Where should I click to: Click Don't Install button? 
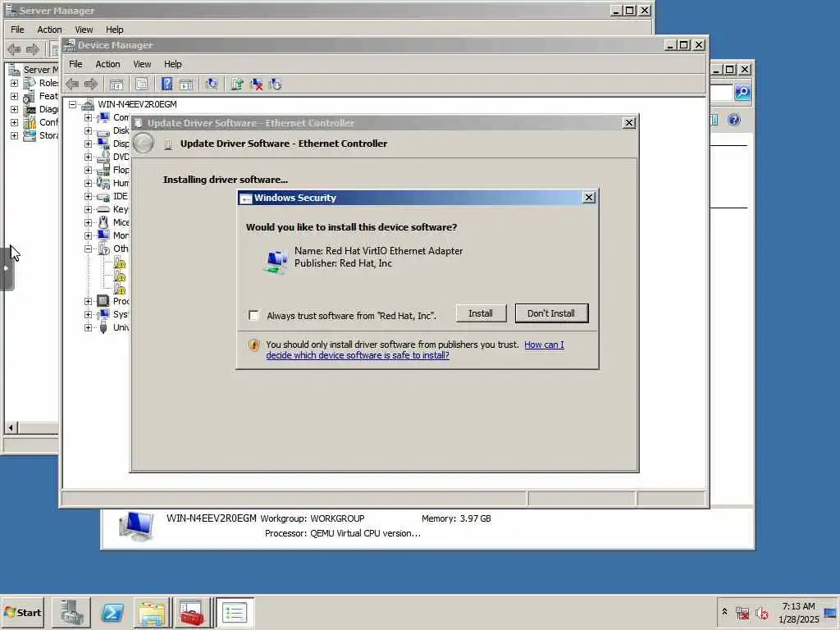[x=551, y=313]
